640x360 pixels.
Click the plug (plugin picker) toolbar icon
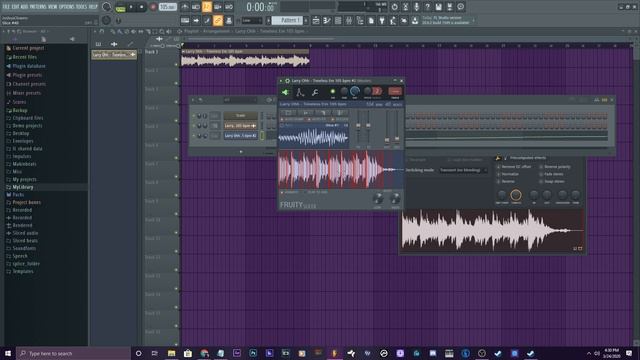pyautogui.click(x=382, y=20)
